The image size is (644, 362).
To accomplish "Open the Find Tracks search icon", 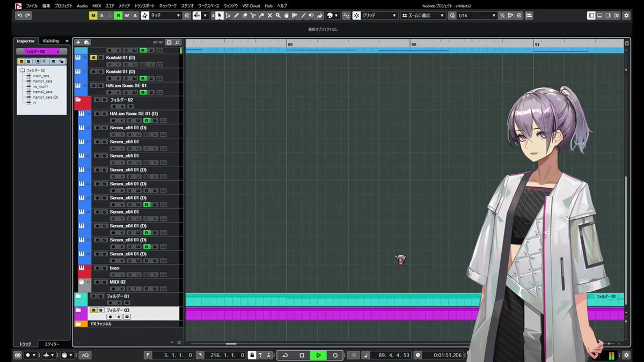I will pyautogui.click(x=178, y=42).
